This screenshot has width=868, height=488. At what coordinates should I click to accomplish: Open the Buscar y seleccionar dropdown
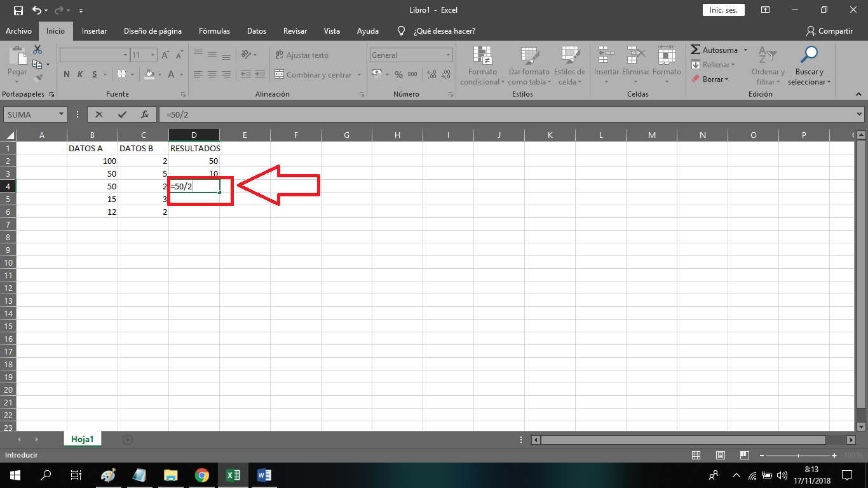(809, 65)
